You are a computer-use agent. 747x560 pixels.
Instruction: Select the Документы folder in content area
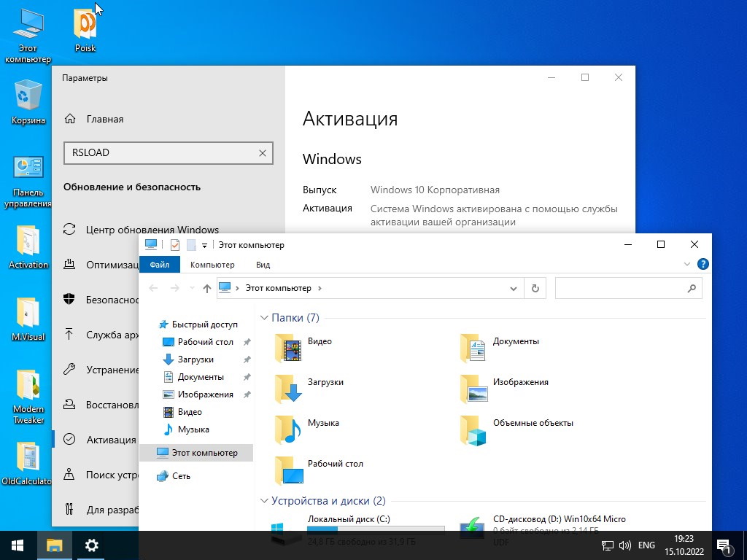(500, 349)
